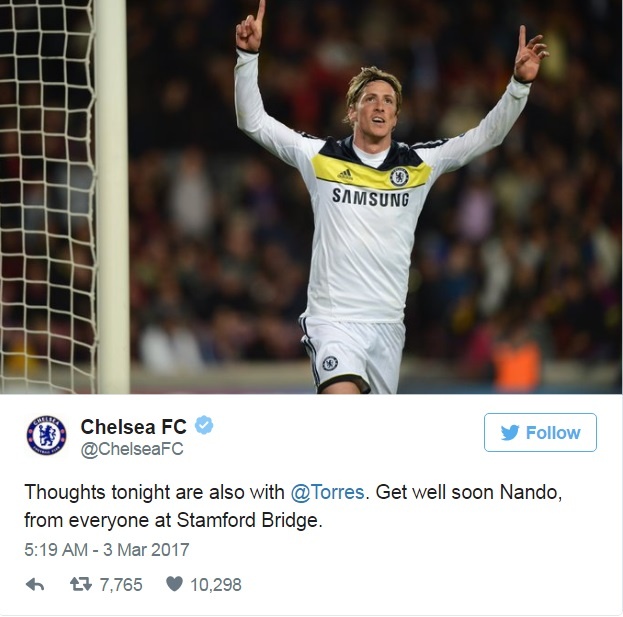This screenshot has height=617, width=623.
Task: View the 7,765 retweets count
Action: click(121, 585)
